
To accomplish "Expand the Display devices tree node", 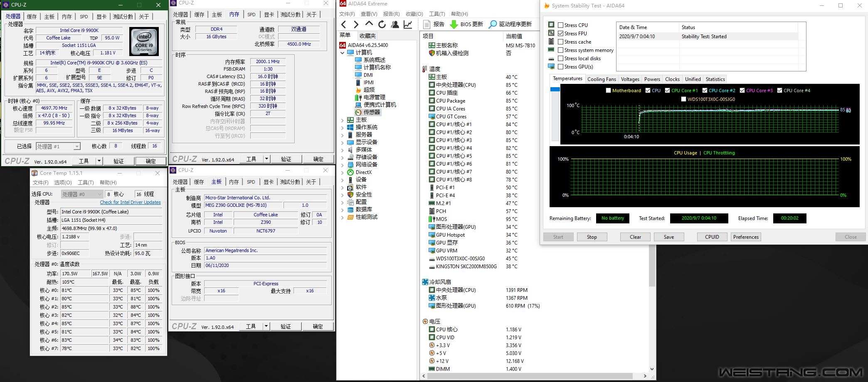I will point(342,142).
